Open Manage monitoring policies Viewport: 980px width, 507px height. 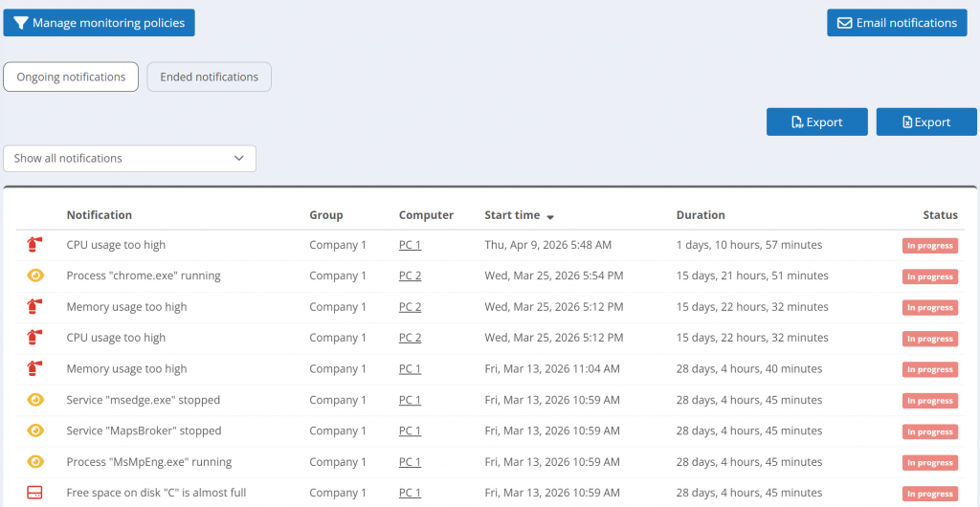pyautogui.click(x=99, y=23)
